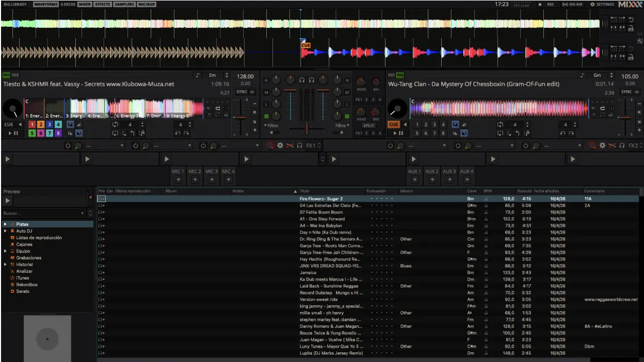The width and height of the screenshot is (644, 362).
Task: Add MIC 3 input
Action: [x=212, y=179]
